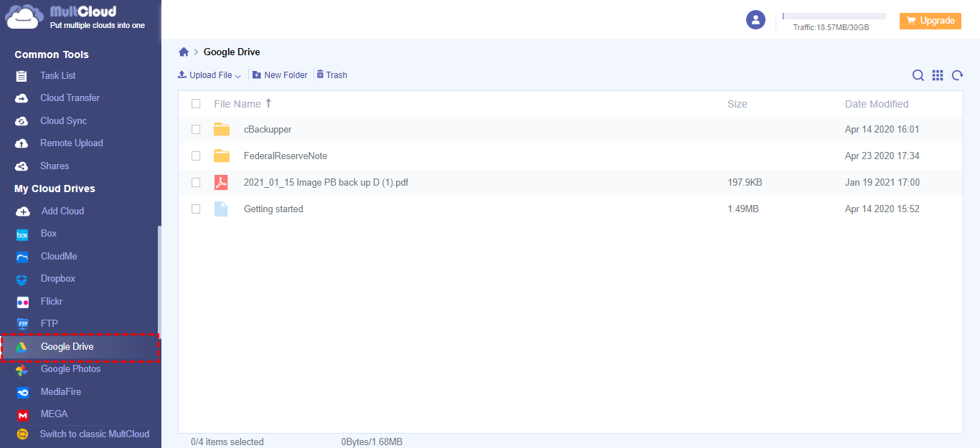The width and height of the screenshot is (980, 448).
Task: Click Switch to classic MultCloud link
Action: [95, 434]
